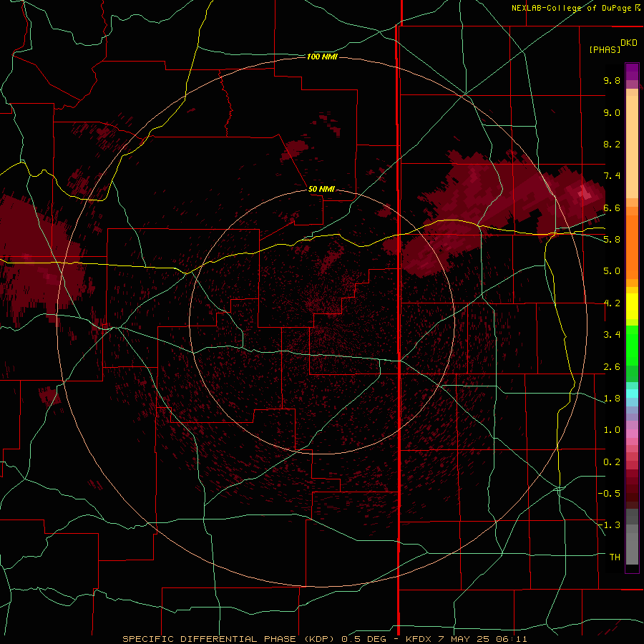Click the 8.2 scale value

click(x=612, y=144)
